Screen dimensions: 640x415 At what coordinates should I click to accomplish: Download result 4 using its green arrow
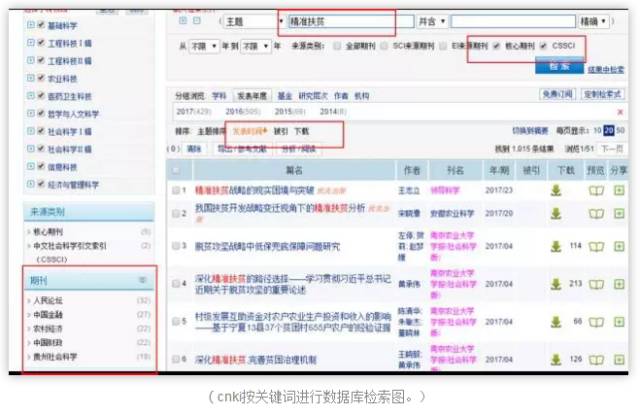click(556, 283)
